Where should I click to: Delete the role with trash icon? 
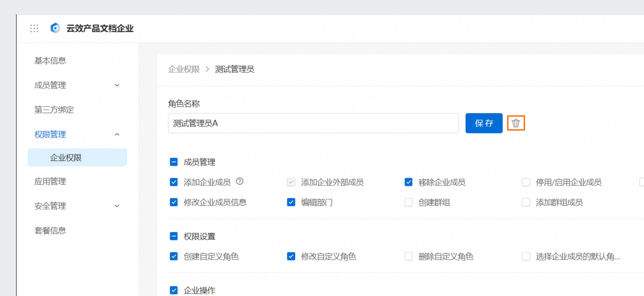coord(516,123)
